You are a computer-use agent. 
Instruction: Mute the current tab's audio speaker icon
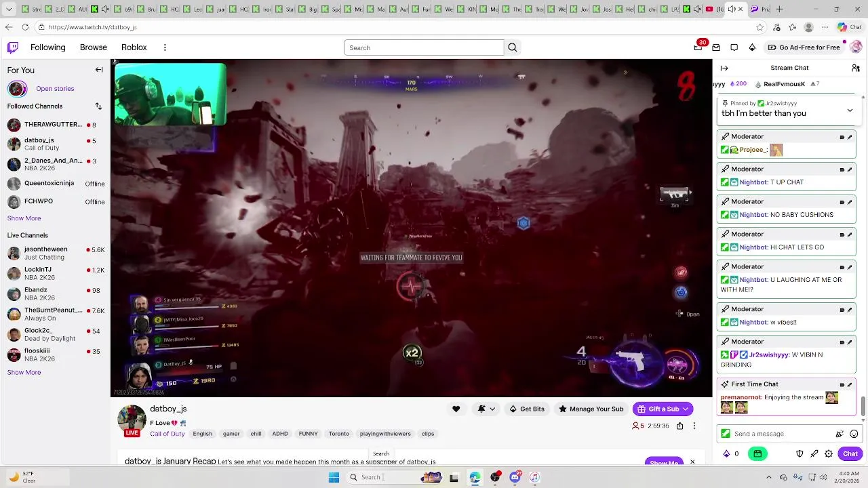pos(731,9)
